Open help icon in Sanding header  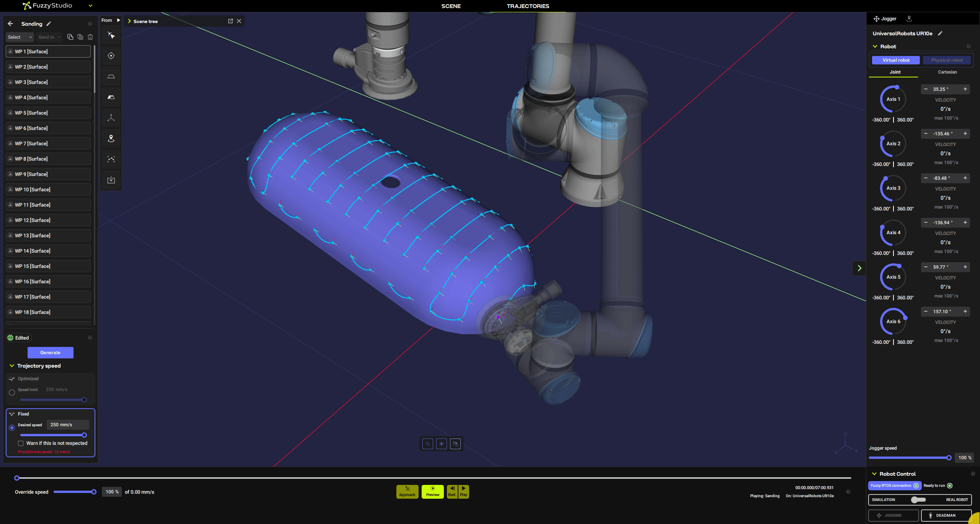90,24
